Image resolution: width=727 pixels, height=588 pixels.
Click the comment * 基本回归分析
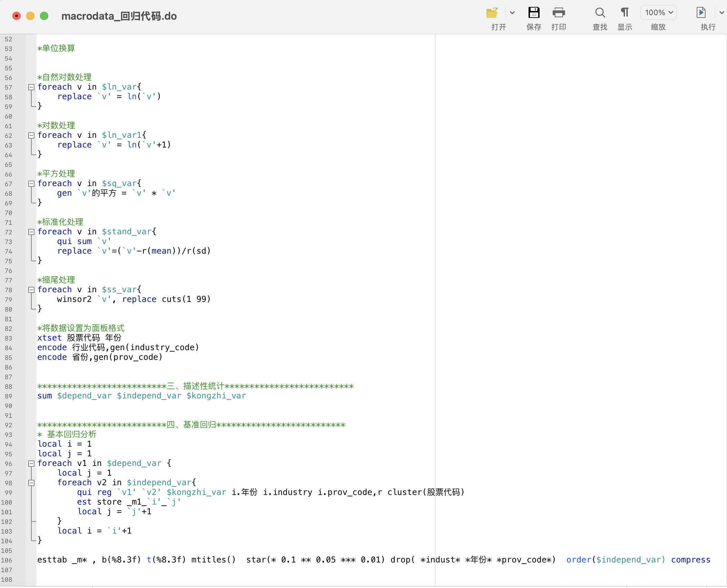coord(67,434)
